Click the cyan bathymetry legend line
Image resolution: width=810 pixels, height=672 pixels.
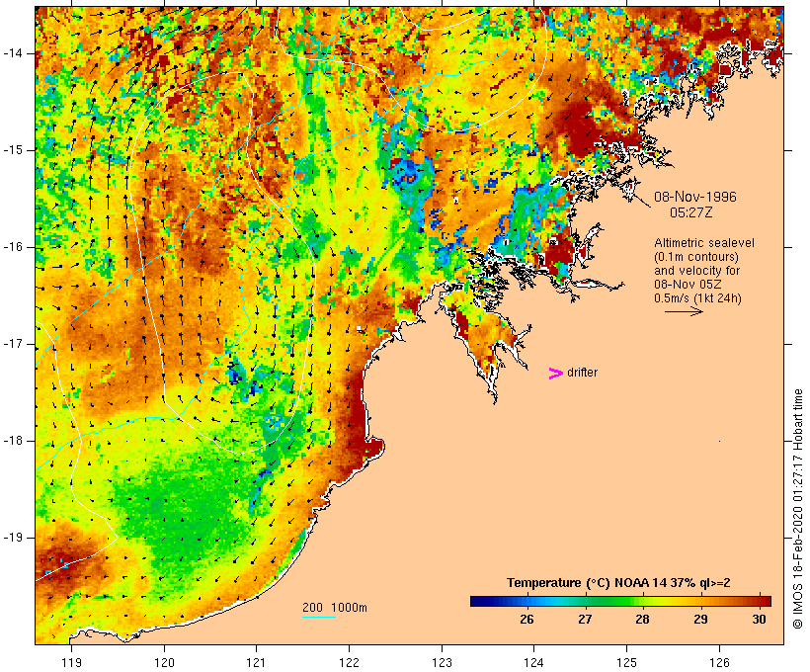319,618
